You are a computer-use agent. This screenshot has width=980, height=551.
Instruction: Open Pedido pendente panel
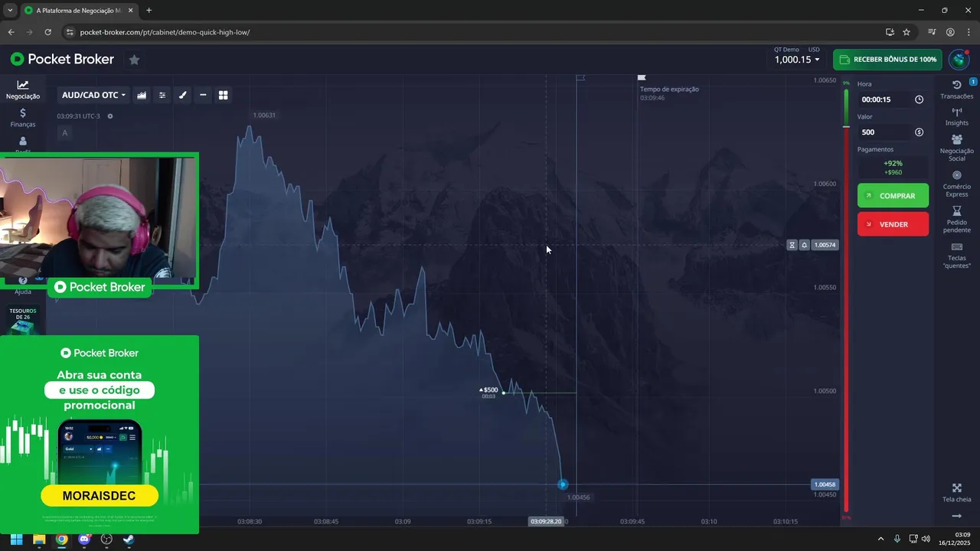(957, 220)
